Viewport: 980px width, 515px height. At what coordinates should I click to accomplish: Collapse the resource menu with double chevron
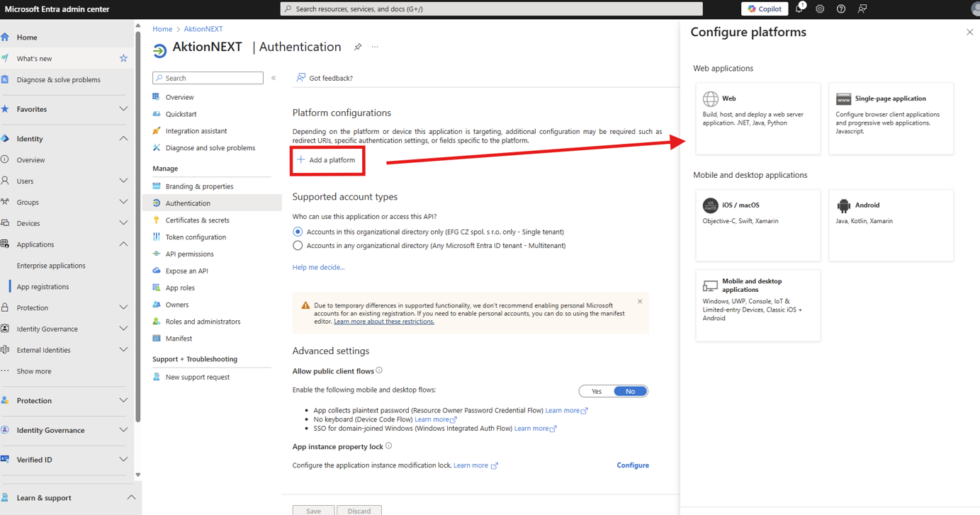(274, 78)
